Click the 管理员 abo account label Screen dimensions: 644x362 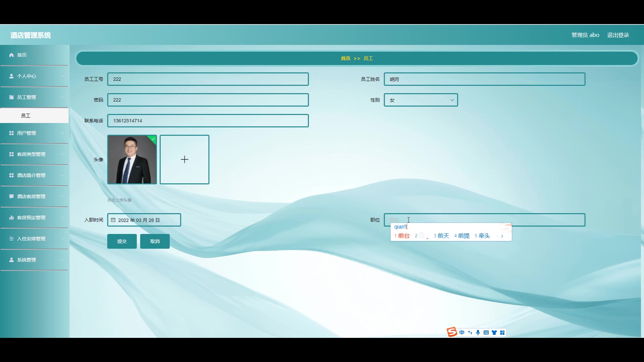pyautogui.click(x=585, y=35)
